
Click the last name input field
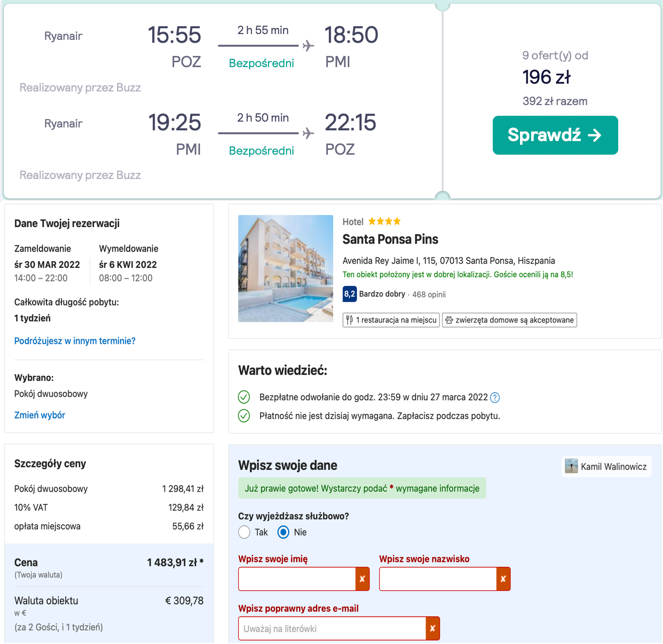point(438,579)
